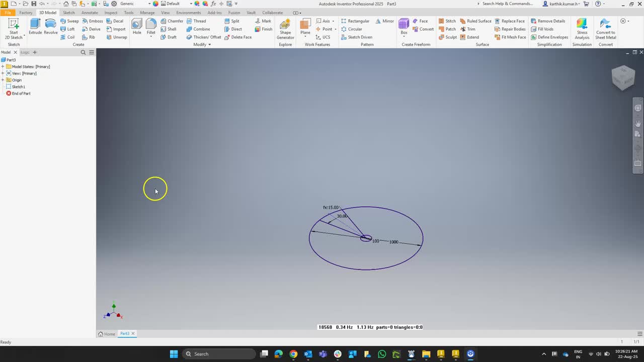Screen dimensions: 644x362
Task: Open the File menu
Action: [x=8, y=13]
